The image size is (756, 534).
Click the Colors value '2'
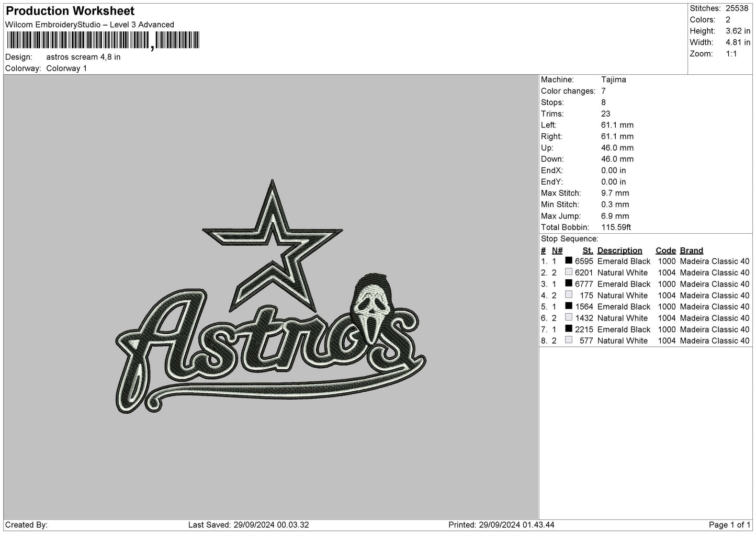tap(728, 20)
